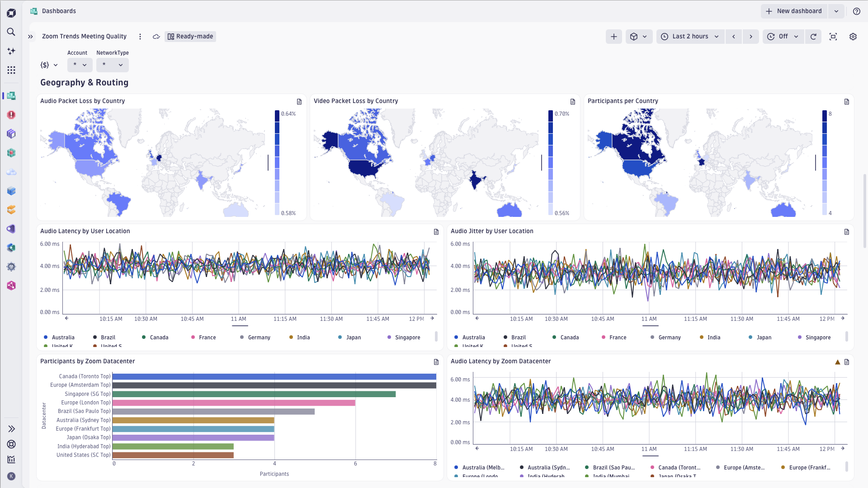Open the auto-refresh Off dropdown

[783, 37]
